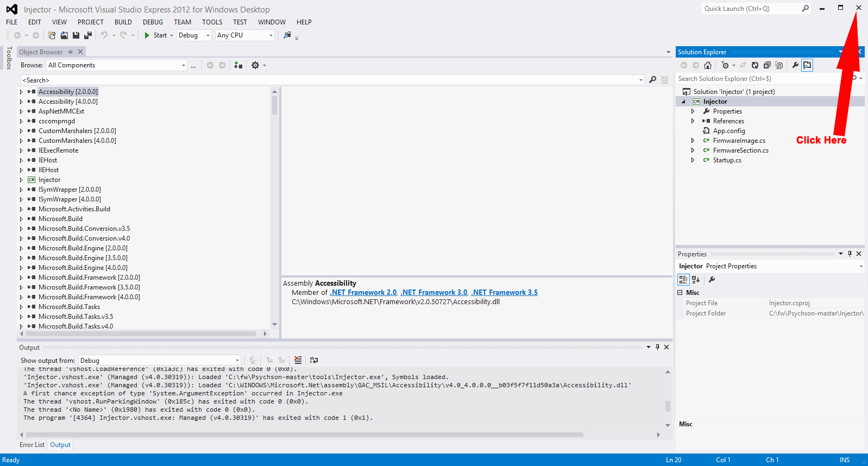Click the Output panel horizontal scrollbar thumb
The height and width of the screenshot is (466, 868).
tap(305, 434)
